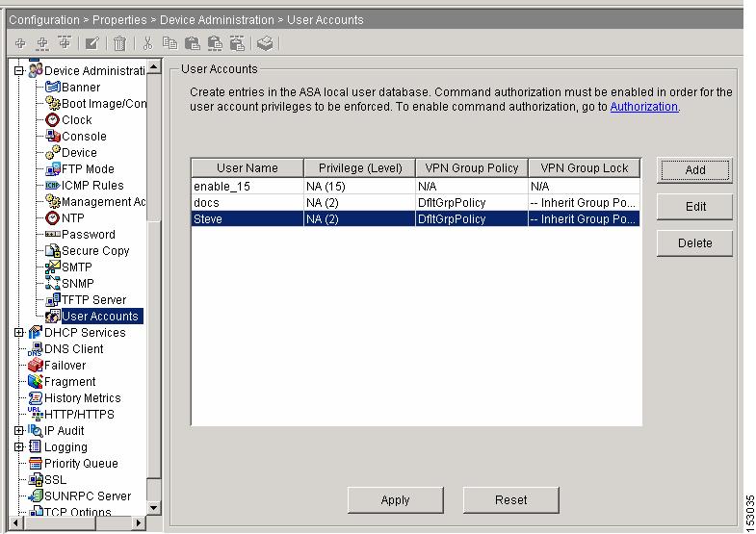Viewport: 756px width, 534px height.
Task: Collapse the Device Administration tree node
Action: click(x=19, y=71)
